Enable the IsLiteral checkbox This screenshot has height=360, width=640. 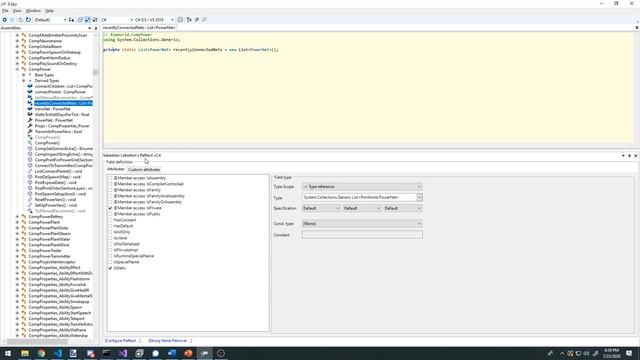click(x=110, y=238)
